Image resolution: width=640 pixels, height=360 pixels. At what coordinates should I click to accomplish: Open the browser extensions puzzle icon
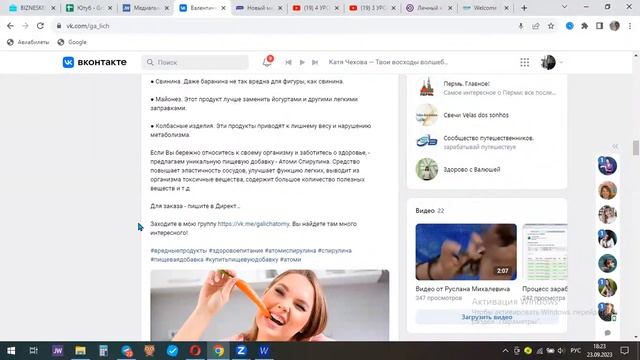(x=584, y=26)
